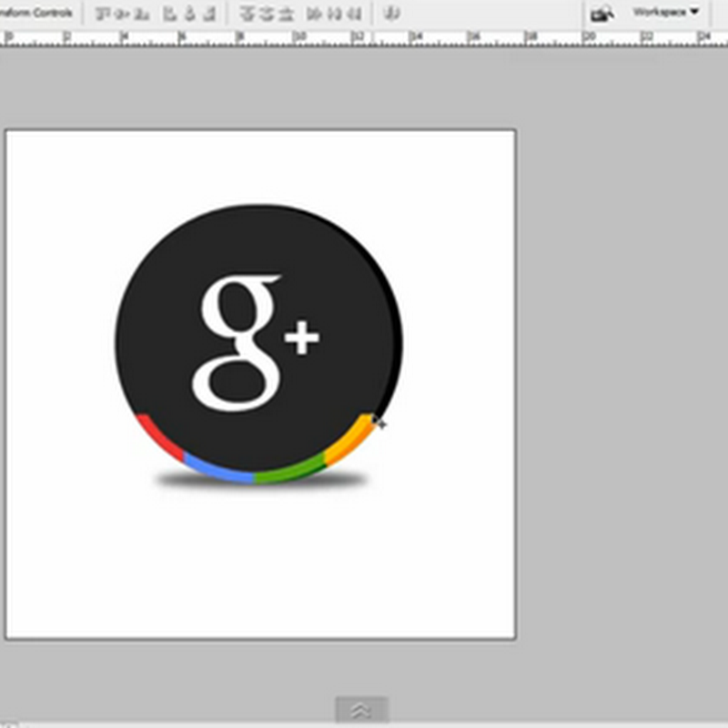Distribute horizontal centers of layers
The height and width of the screenshot is (728, 728).
click(x=335, y=14)
